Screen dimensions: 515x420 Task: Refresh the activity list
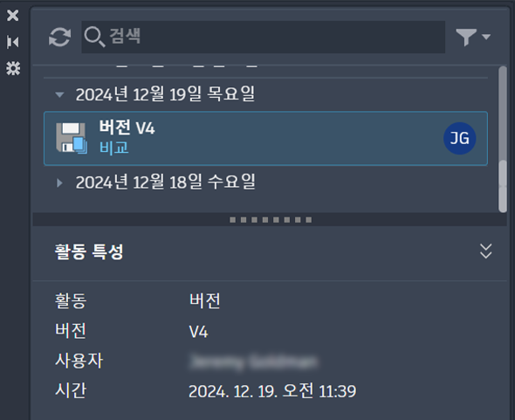[59, 37]
